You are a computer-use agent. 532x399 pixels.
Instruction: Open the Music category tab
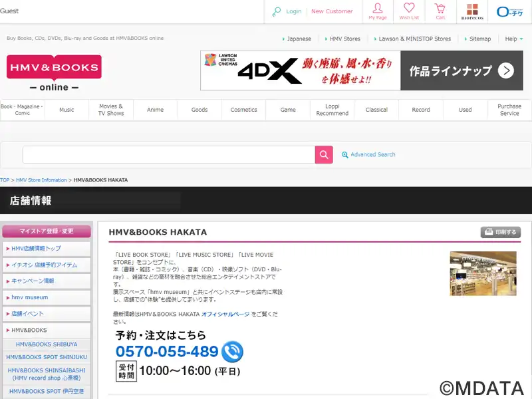[66, 110]
